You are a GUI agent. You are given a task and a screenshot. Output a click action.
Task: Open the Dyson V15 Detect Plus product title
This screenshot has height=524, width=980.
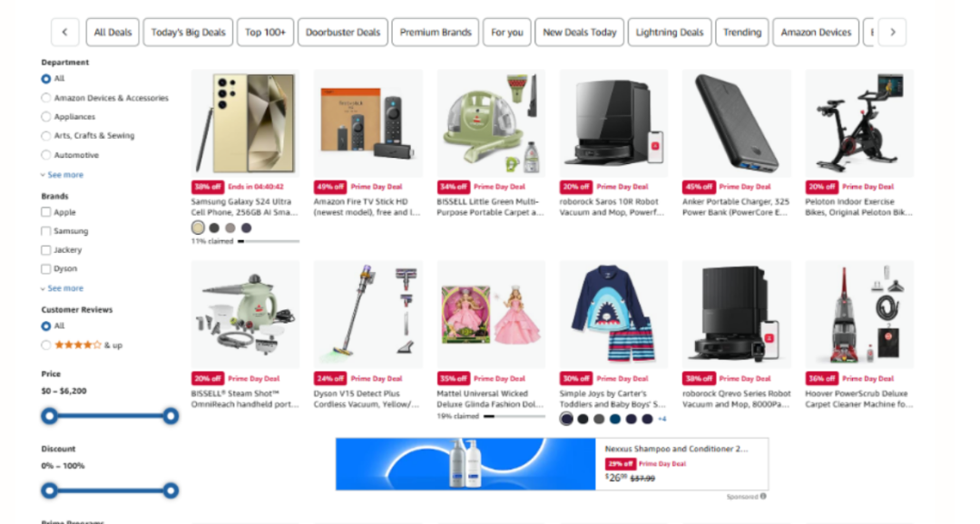pos(367,399)
